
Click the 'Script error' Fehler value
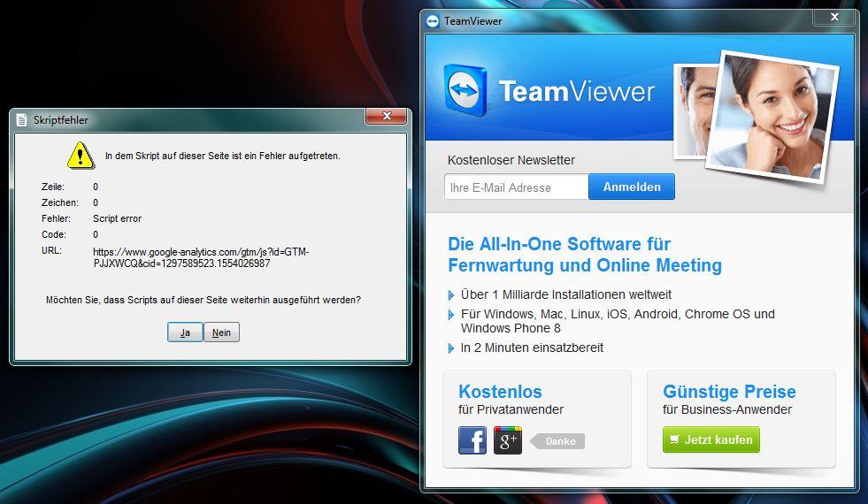[x=118, y=218]
